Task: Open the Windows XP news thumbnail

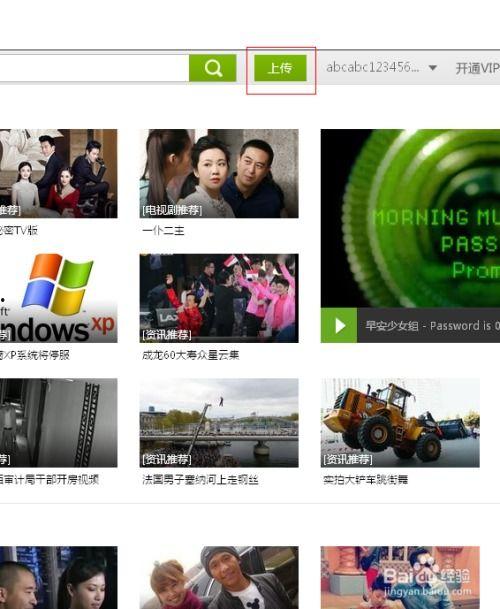Action: pyautogui.click(x=59, y=298)
